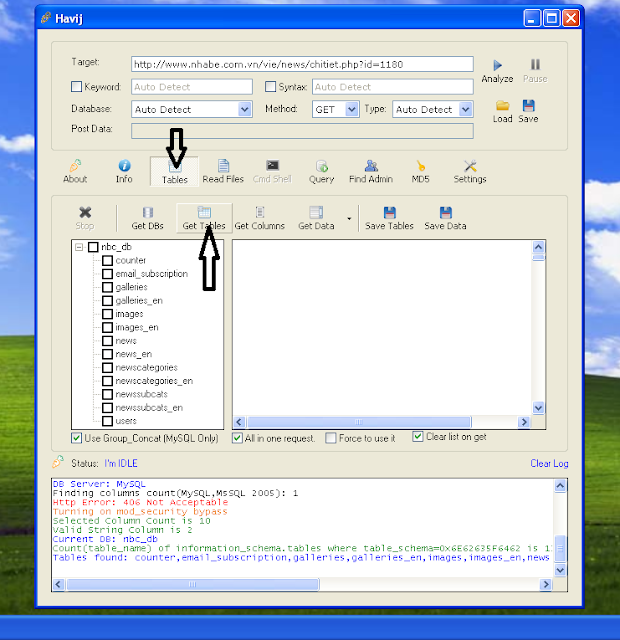Select the newscategories table row
The image size is (620, 640).
tap(146, 368)
